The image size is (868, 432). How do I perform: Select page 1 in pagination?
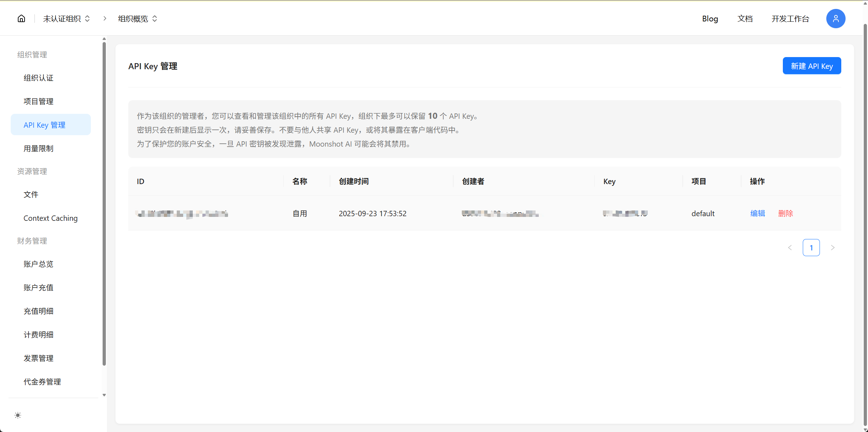point(811,248)
